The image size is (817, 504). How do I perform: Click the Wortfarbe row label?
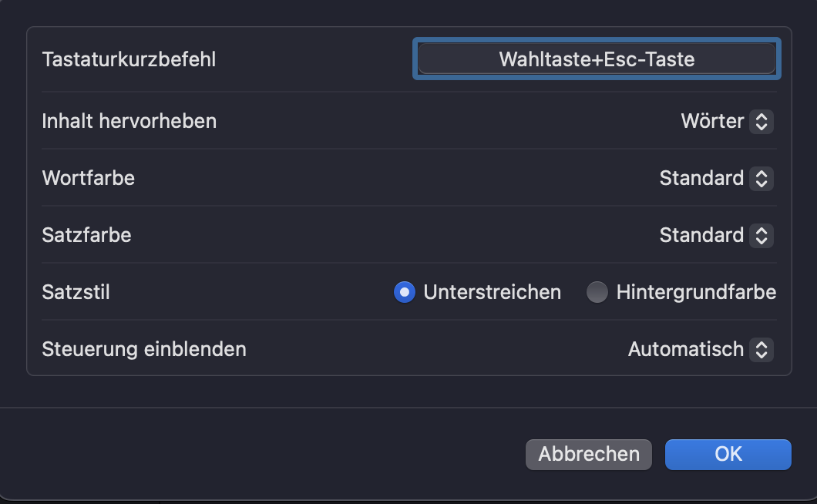coord(88,178)
